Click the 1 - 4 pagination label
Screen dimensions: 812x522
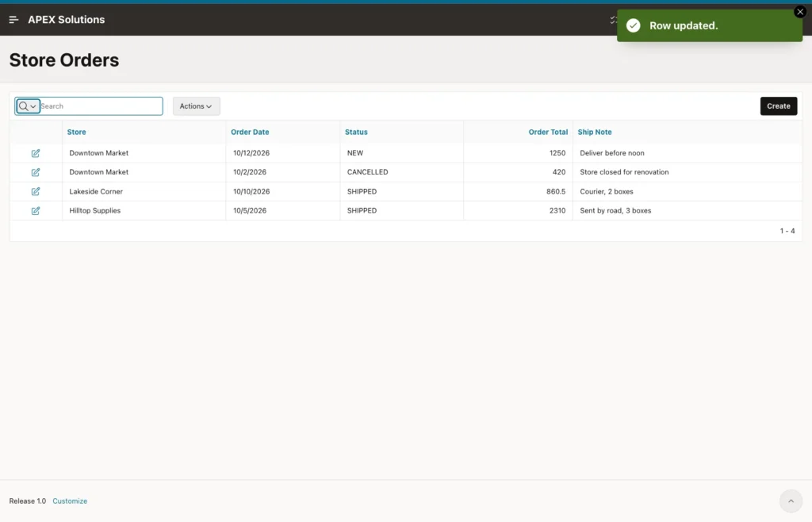[x=787, y=231]
